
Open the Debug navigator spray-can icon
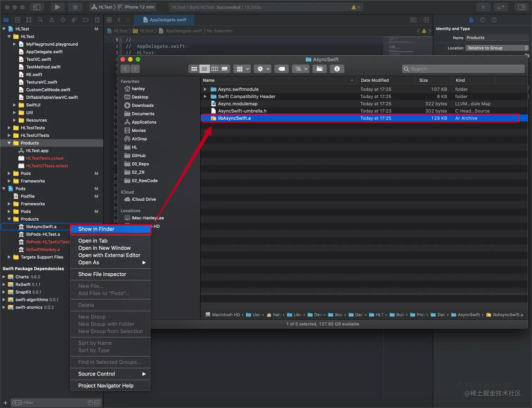click(x=74, y=20)
